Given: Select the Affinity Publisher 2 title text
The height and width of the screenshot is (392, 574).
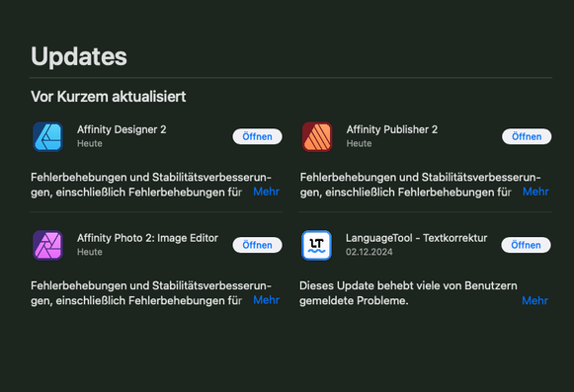Looking at the screenshot, I should coord(392,129).
